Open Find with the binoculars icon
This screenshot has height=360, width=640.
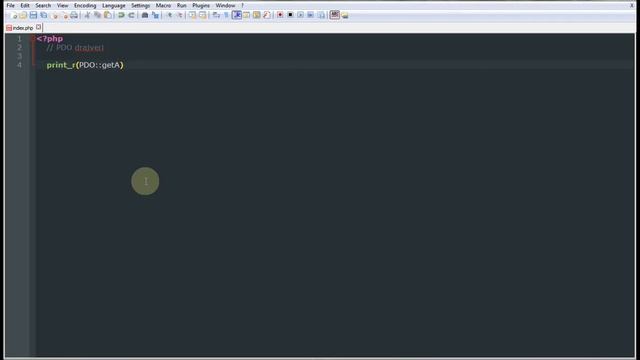click(145, 16)
